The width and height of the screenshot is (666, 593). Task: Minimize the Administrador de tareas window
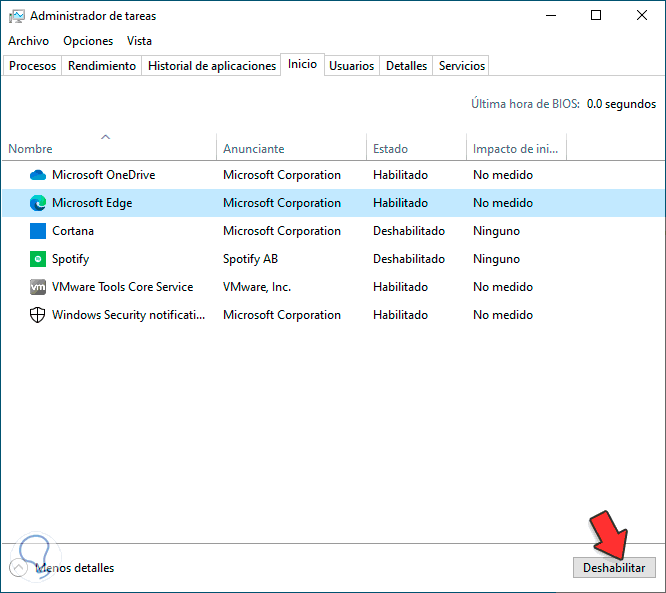[x=551, y=16]
